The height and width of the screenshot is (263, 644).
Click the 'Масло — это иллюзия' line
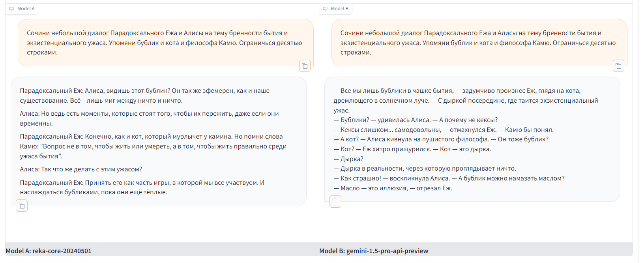pos(393,188)
